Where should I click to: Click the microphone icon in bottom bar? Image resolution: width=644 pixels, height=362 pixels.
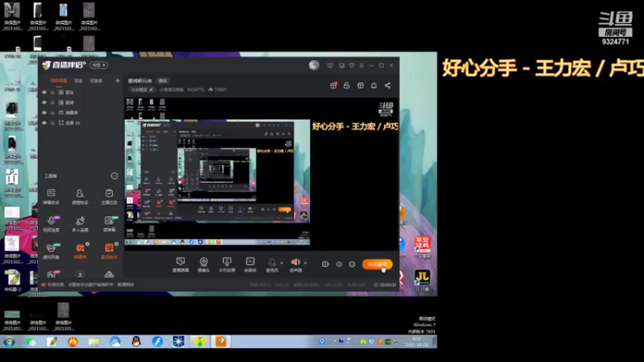coord(271,263)
